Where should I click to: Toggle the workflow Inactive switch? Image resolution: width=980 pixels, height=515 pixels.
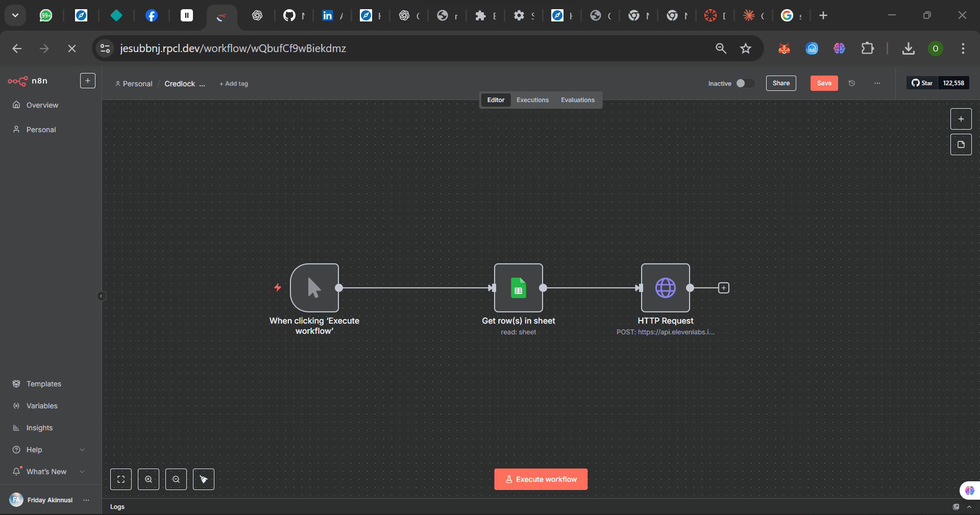[745, 83]
